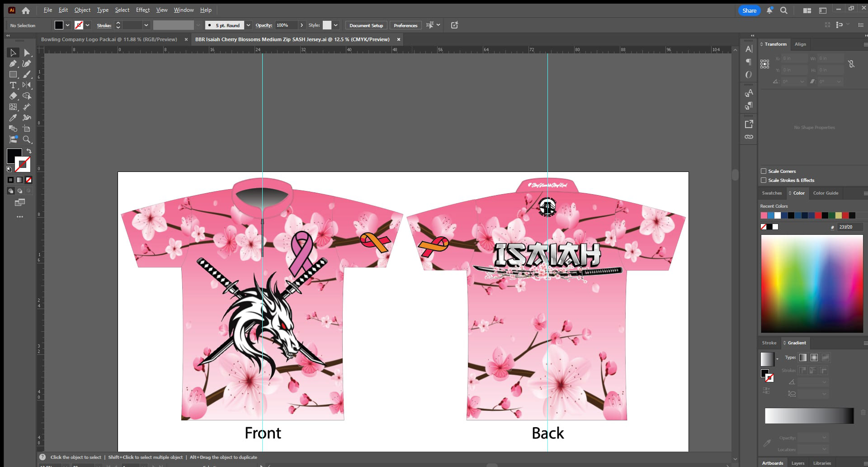The height and width of the screenshot is (467, 868).
Task: Select the Eraser tool
Action: tap(14, 96)
